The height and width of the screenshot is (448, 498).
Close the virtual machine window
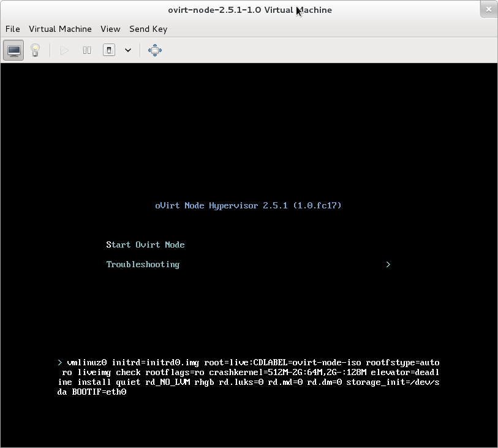click(488, 9)
